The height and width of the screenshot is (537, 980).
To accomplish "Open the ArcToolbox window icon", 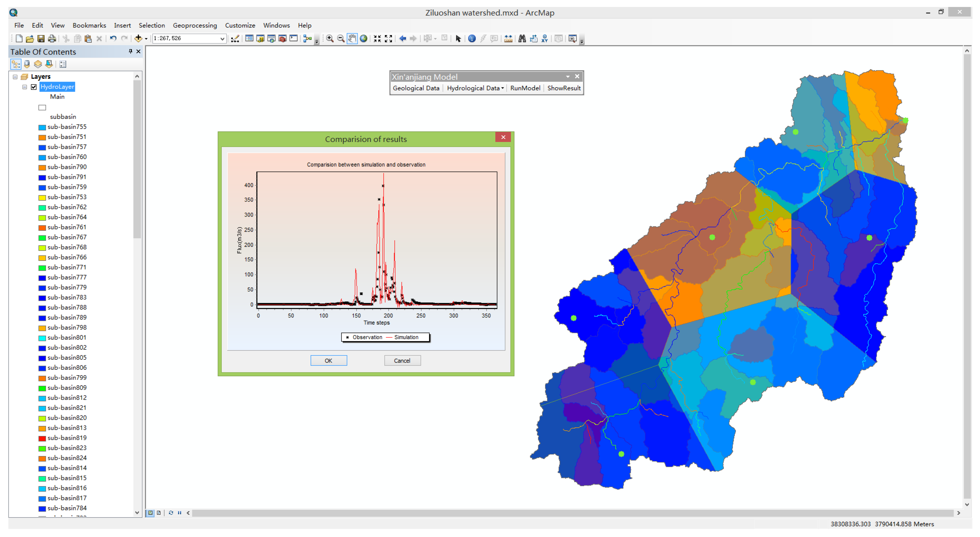I will 282,39.
